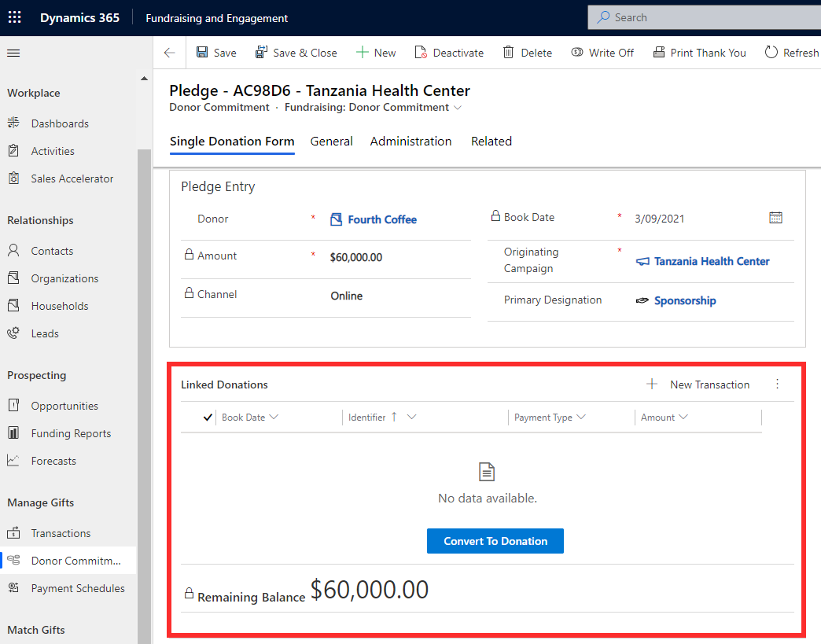The height and width of the screenshot is (644, 821).
Task: Create a New record from toolbar
Action: click(376, 53)
